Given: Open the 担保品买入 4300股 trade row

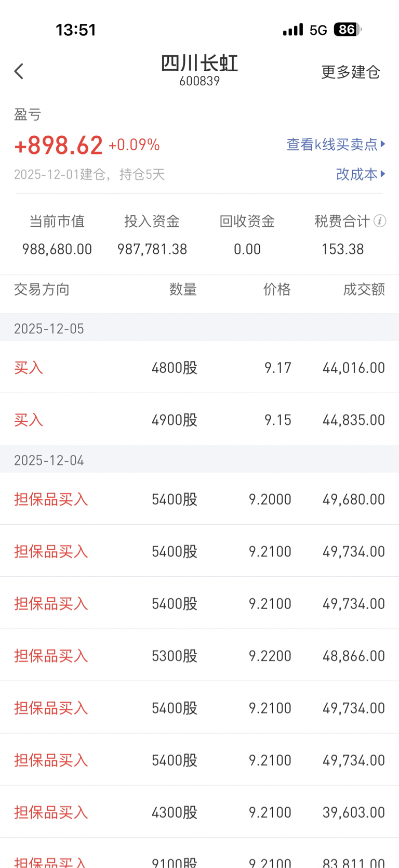Looking at the screenshot, I should tap(199, 812).
